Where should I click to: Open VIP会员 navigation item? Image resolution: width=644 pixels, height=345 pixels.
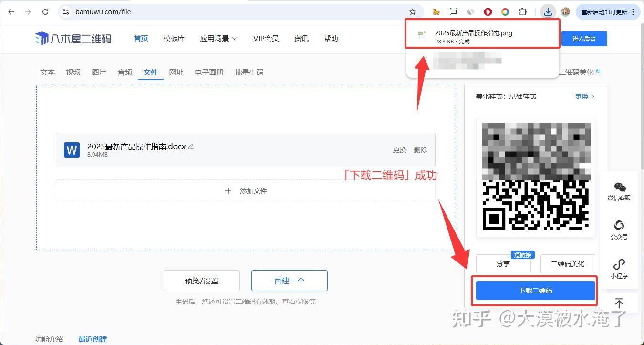tap(266, 39)
